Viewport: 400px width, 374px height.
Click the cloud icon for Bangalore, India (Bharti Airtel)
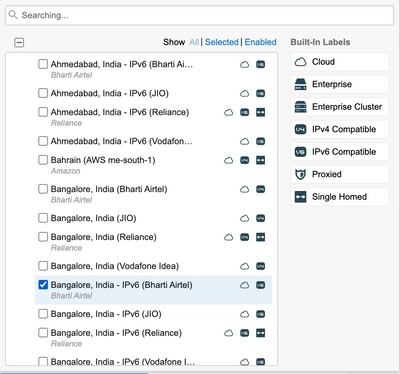pyautogui.click(x=245, y=189)
